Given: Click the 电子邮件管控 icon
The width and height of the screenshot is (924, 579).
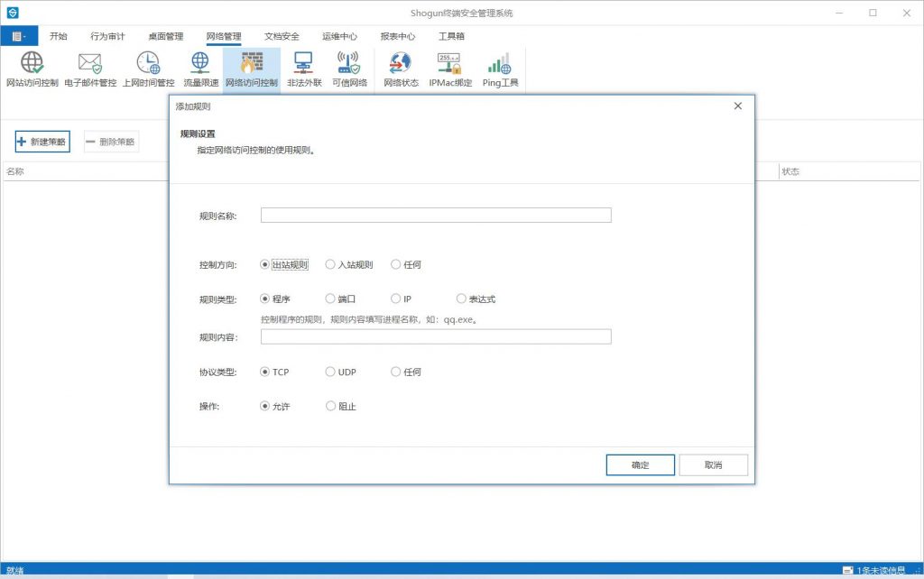Looking at the screenshot, I should pos(89,69).
